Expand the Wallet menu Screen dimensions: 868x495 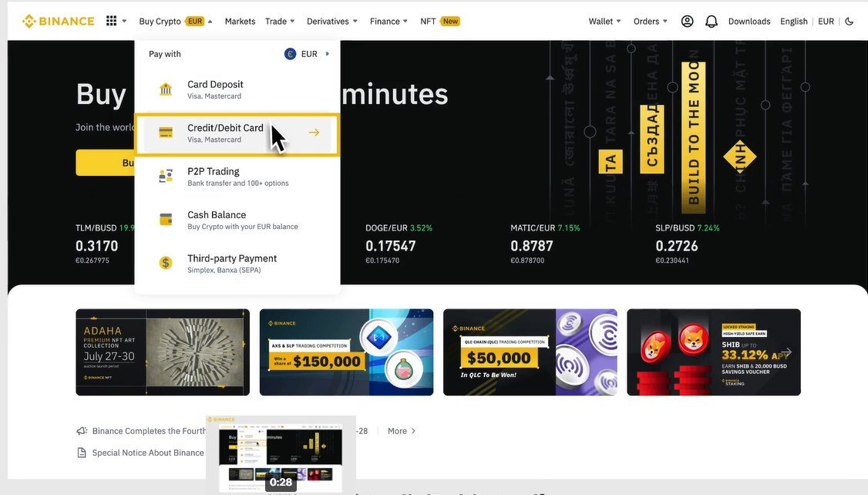pos(604,21)
